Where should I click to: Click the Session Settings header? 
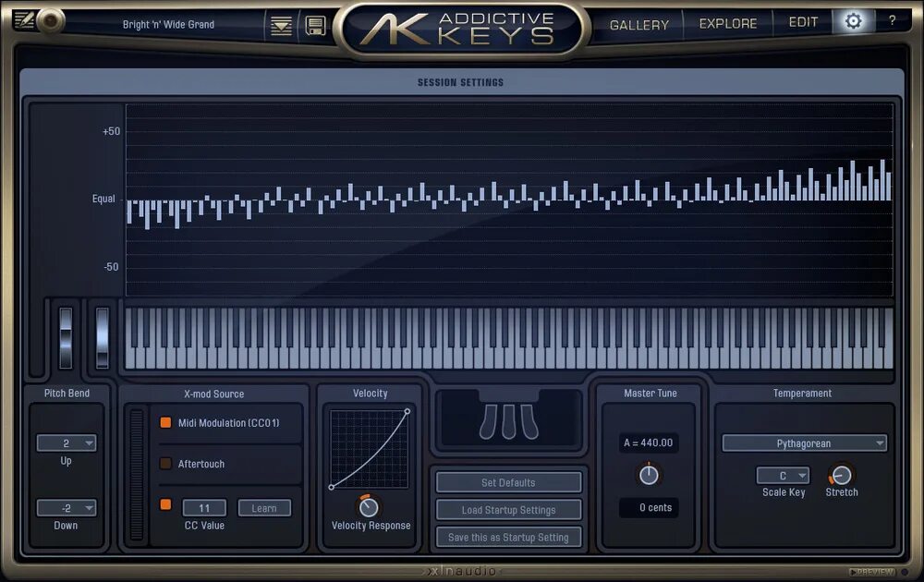click(x=461, y=82)
